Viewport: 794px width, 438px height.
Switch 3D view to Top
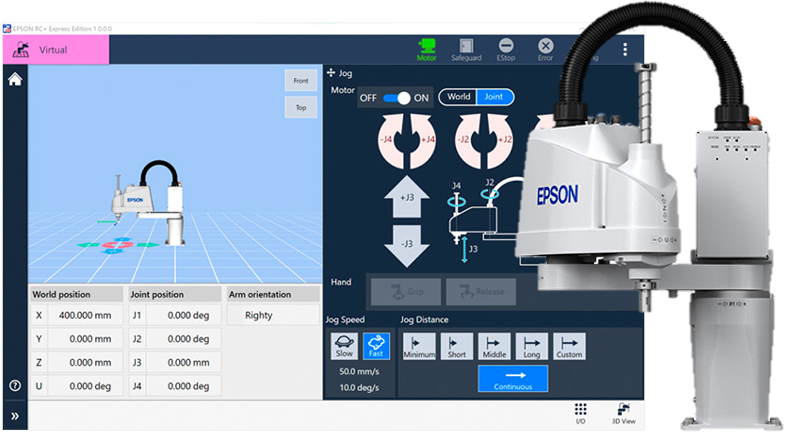pos(300,108)
